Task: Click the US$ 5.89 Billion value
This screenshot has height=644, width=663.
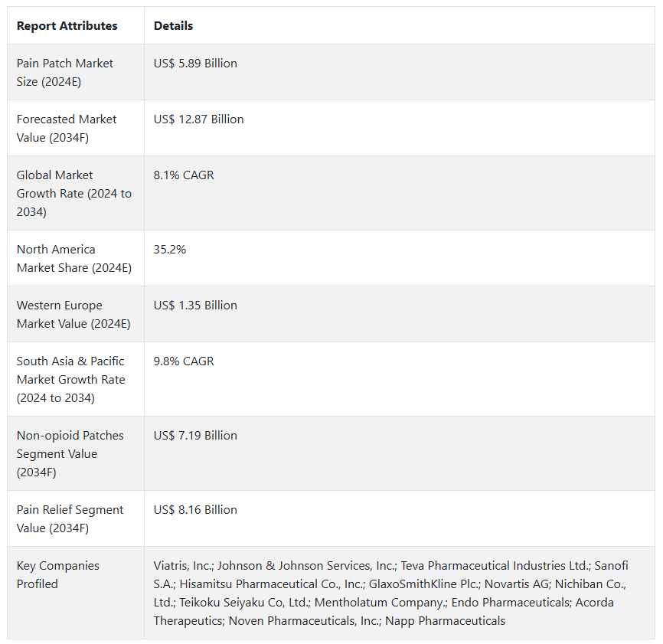Action: 195,64
